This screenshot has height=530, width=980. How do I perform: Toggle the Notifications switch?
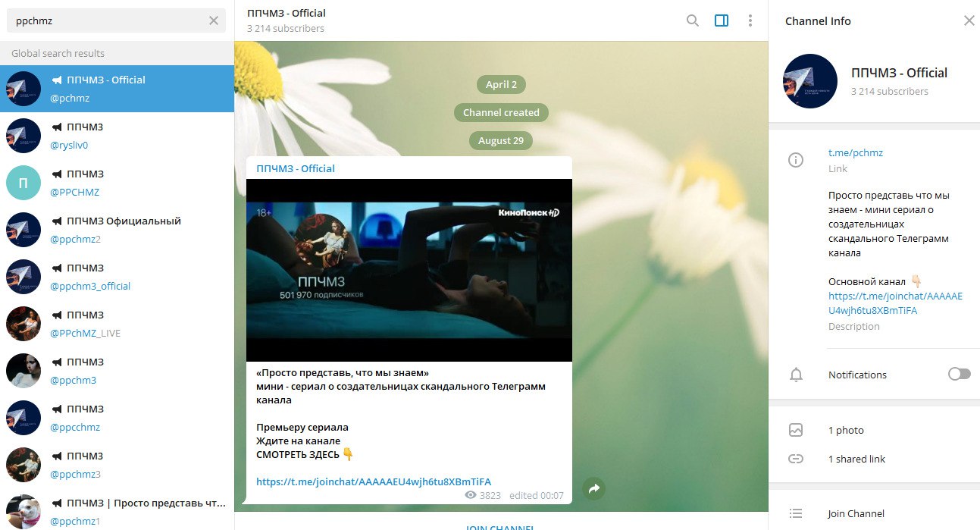pyautogui.click(x=959, y=374)
